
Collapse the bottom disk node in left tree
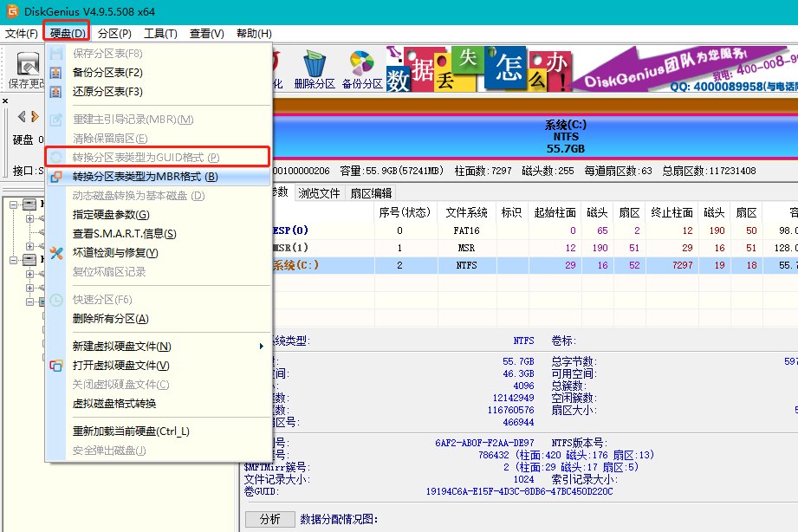tap(13, 259)
